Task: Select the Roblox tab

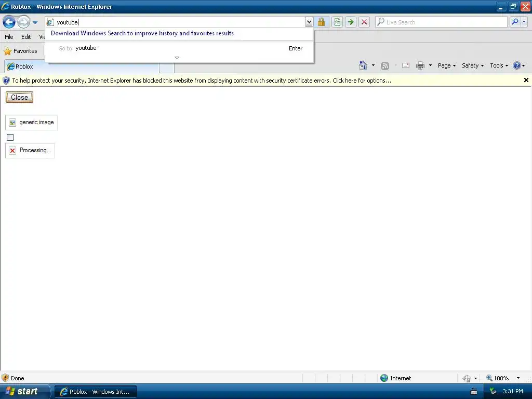Action: pyautogui.click(x=82, y=66)
